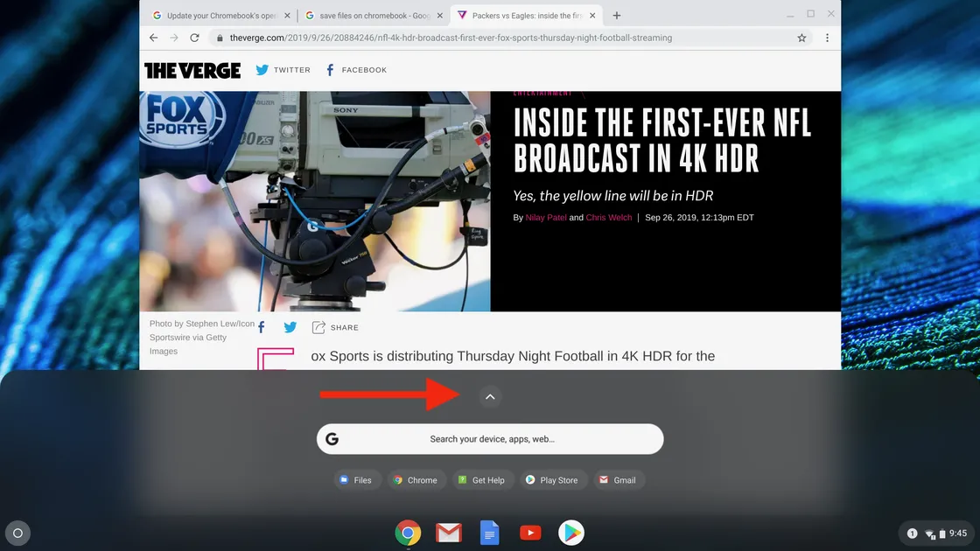Expand launcher with up chevron

pyautogui.click(x=490, y=397)
